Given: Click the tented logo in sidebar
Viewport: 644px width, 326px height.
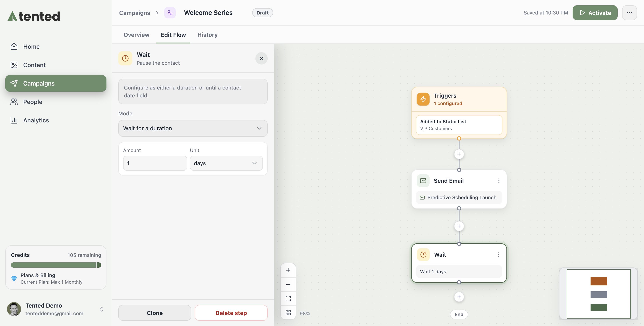Looking at the screenshot, I should click(x=34, y=16).
